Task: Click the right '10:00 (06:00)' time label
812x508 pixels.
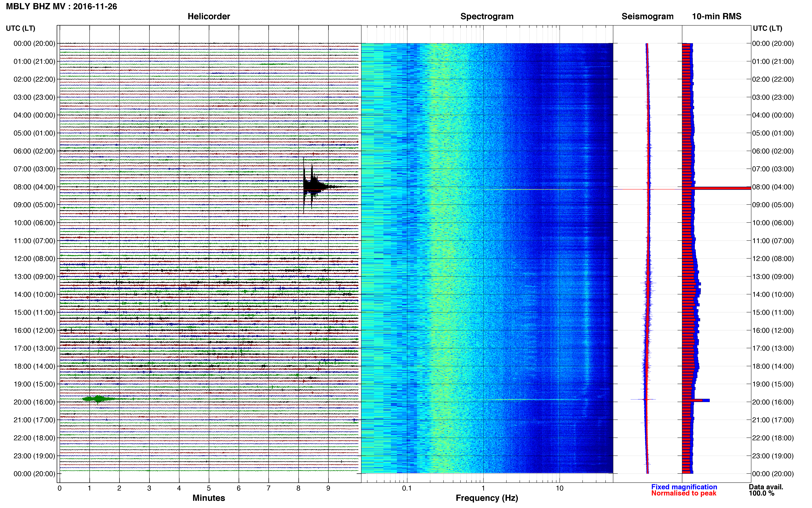Action: pyautogui.click(x=773, y=223)
